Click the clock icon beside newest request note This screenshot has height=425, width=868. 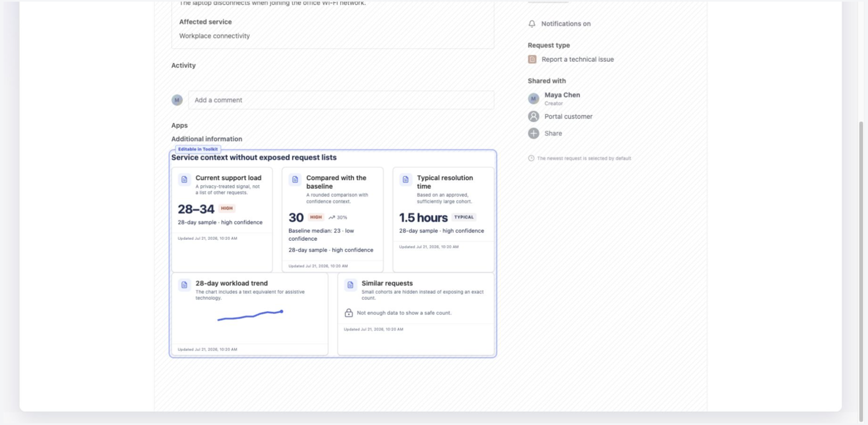(x=531, y=158)
